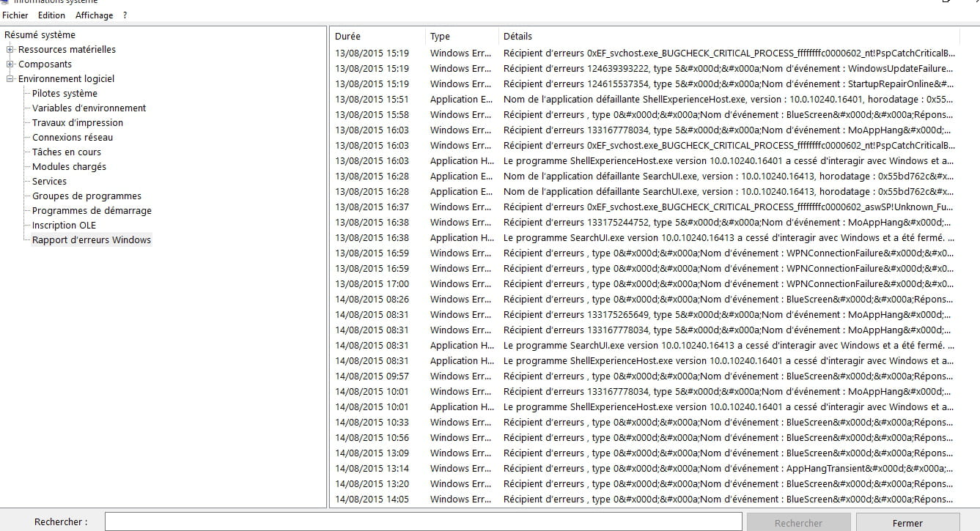The image size is (980, 531).
Task: Focus the Rechercher search input field
Action: (x=423, y=522)
